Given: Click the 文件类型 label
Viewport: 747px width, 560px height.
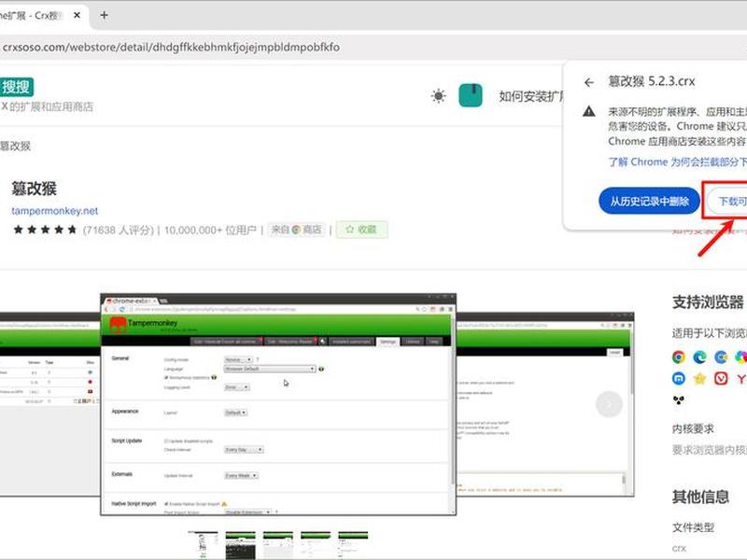Looking at the screenshot, I should click(693, 527).
